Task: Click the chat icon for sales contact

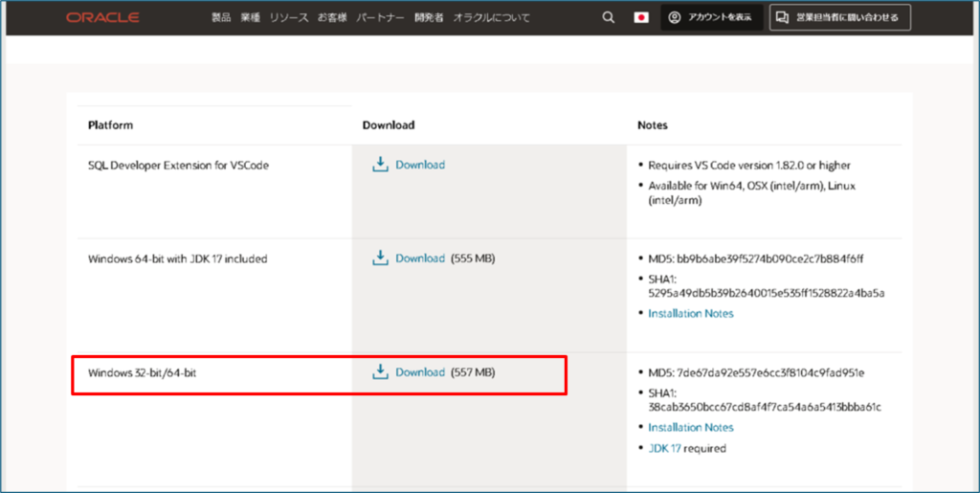Action: click(783, 17)
